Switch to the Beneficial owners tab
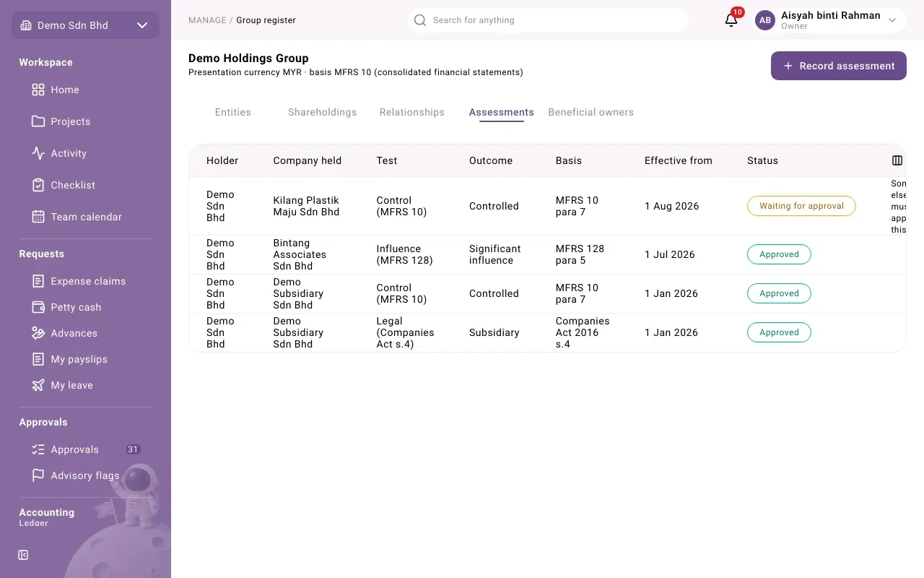The image size is (924, 578). click(x=591, y=112)
